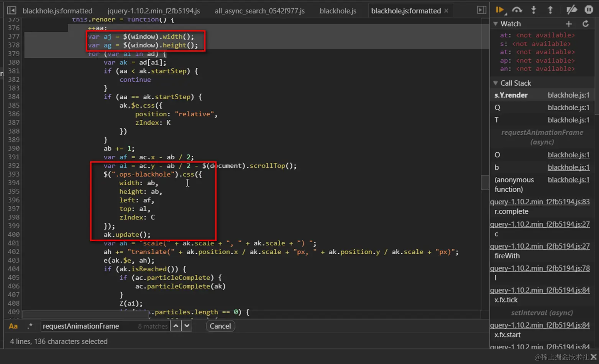Jump to next search match arrow
This screenshot has width=599, height=364.
pos(187,326)
